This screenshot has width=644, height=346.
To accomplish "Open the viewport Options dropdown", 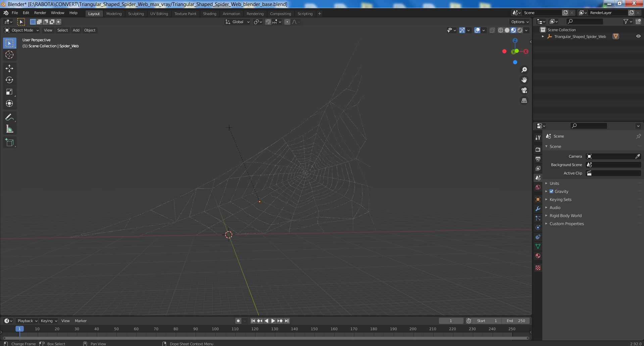I will (x=520, y=22).
